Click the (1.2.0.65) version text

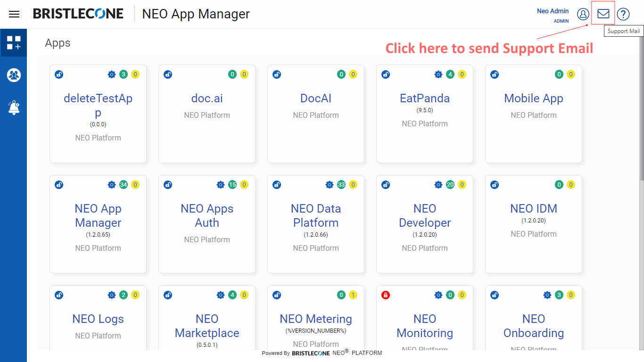[x=98, y=235]
